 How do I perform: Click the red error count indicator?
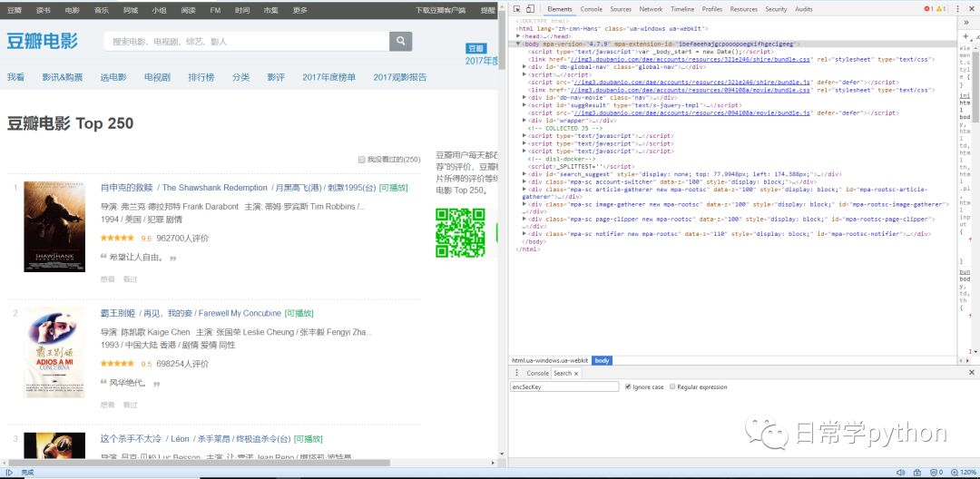(927, 9)
